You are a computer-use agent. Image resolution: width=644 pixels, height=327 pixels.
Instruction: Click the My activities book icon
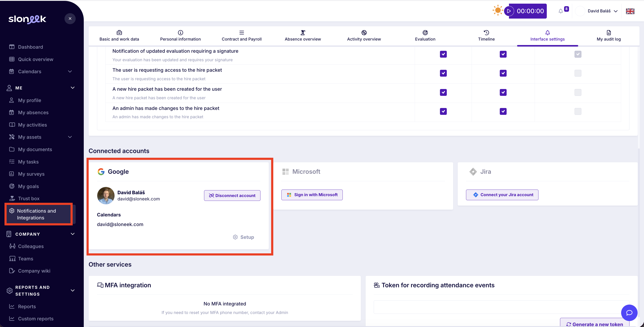[12, 125]
